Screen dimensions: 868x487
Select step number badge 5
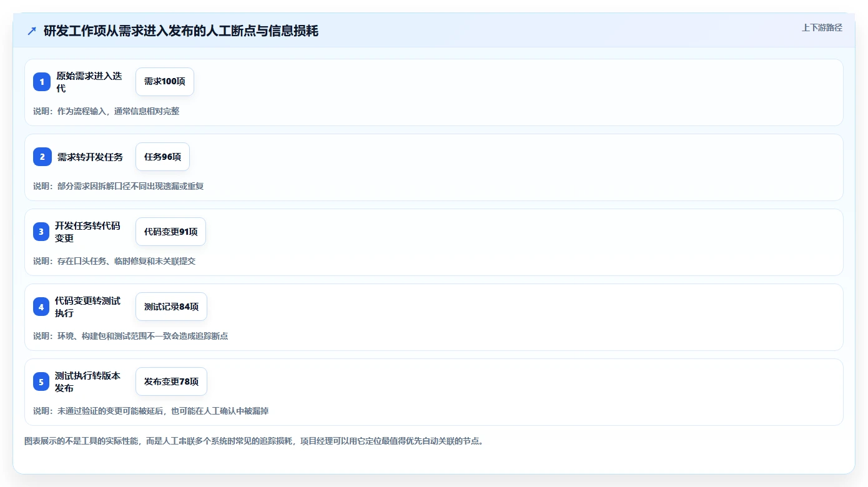point(41,381)
